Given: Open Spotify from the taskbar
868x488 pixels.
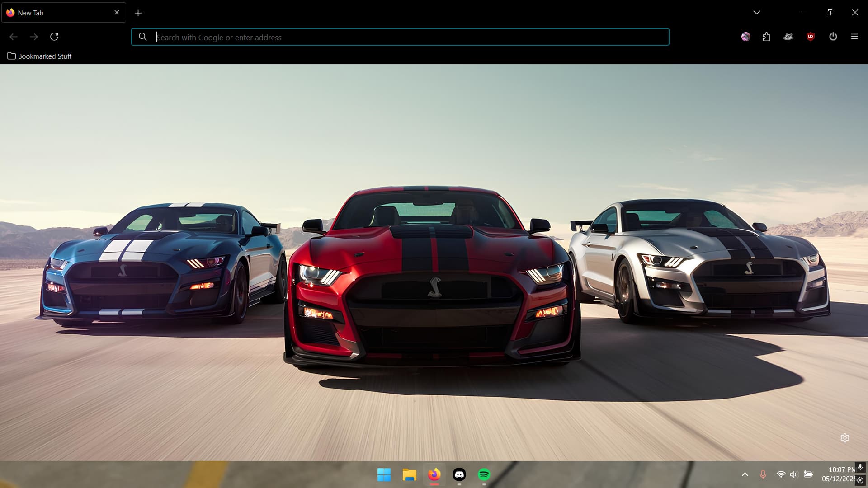Looking at the screenshot, I should coord(484,474).
